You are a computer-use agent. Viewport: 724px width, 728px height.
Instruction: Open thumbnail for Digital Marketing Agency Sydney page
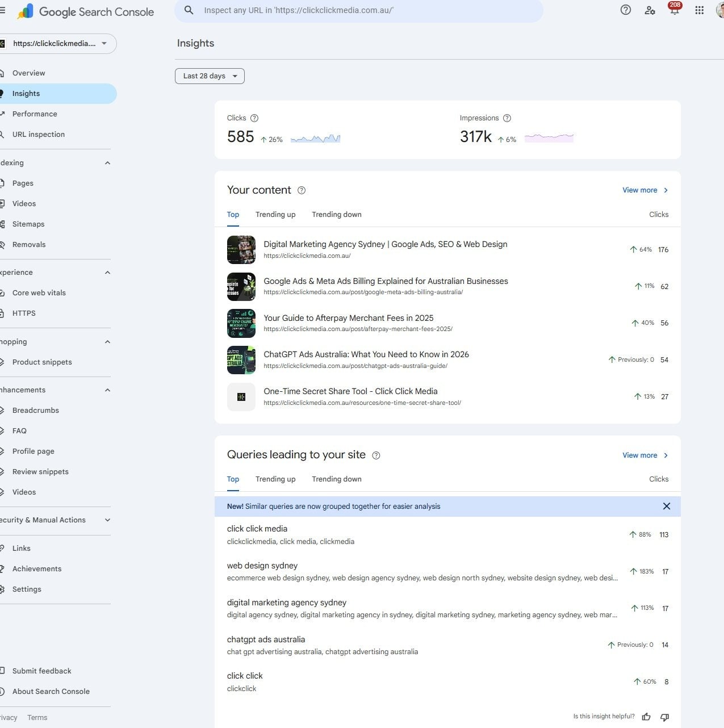pos(241,250)
